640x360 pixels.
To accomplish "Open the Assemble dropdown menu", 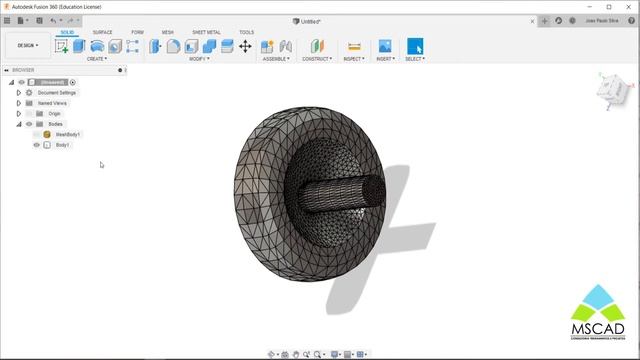I will click(x=276, y=59).
